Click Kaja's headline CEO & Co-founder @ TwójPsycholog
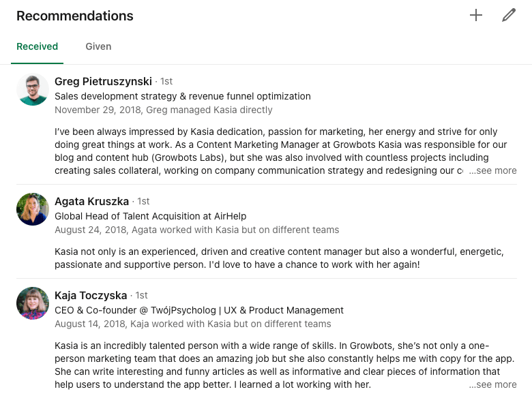Viewport: 532px width, 398px height. (198, 310)
